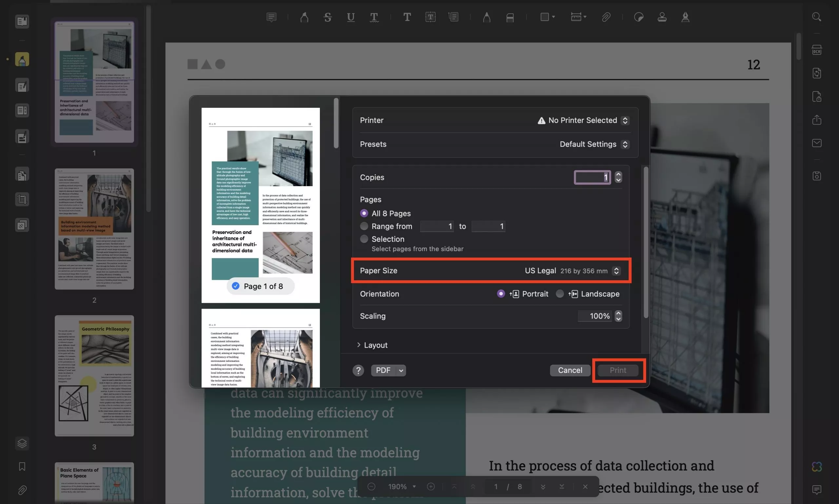This screenshot has height=504, width=839.
Task: Choose the Range from radio option
Action: (364, 226)
